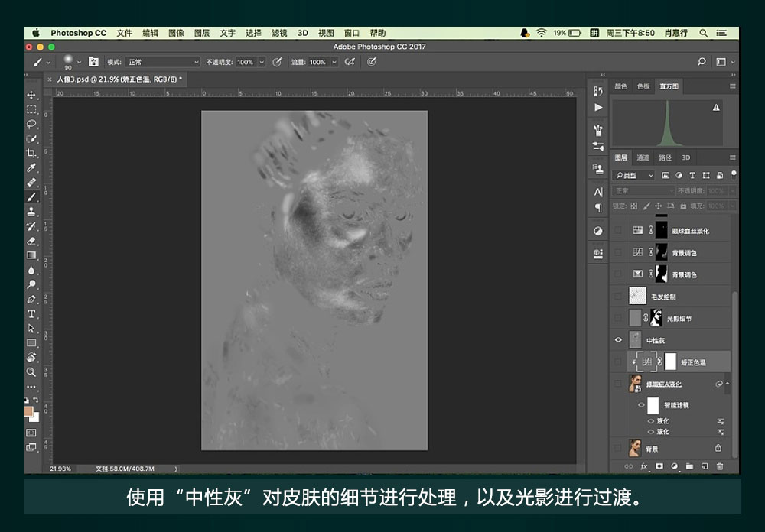Switch to the 通道 tab
The width and height of the screenshot is (765, 532).
pos(643,157)
